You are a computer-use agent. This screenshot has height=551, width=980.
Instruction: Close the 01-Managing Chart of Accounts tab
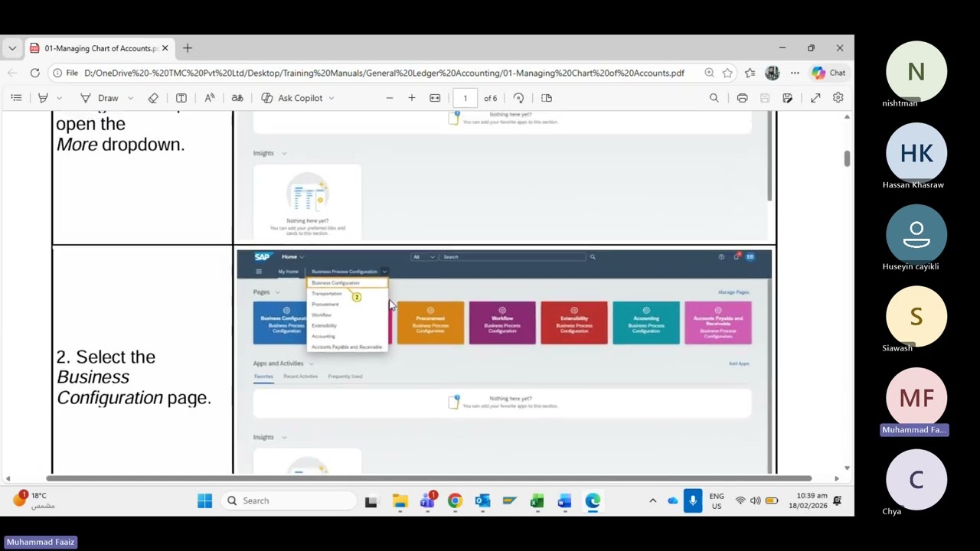coord(165,48)
